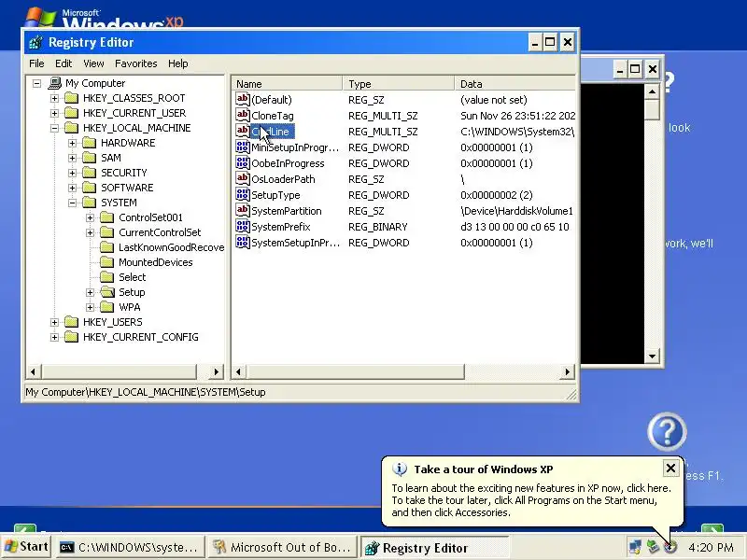The height and width of the screenshot is (560, 747).
Task: Sort values by the Name column header
Action: tap(287, 84)
